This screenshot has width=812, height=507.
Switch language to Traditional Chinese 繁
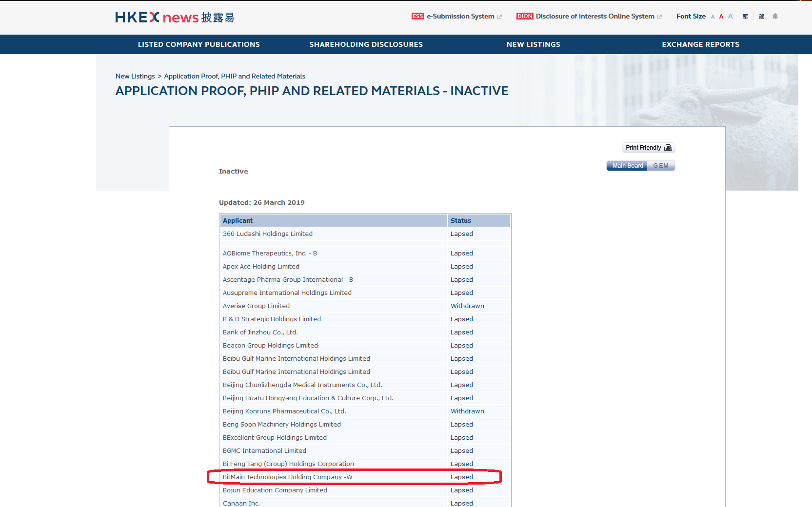[745, 16]
